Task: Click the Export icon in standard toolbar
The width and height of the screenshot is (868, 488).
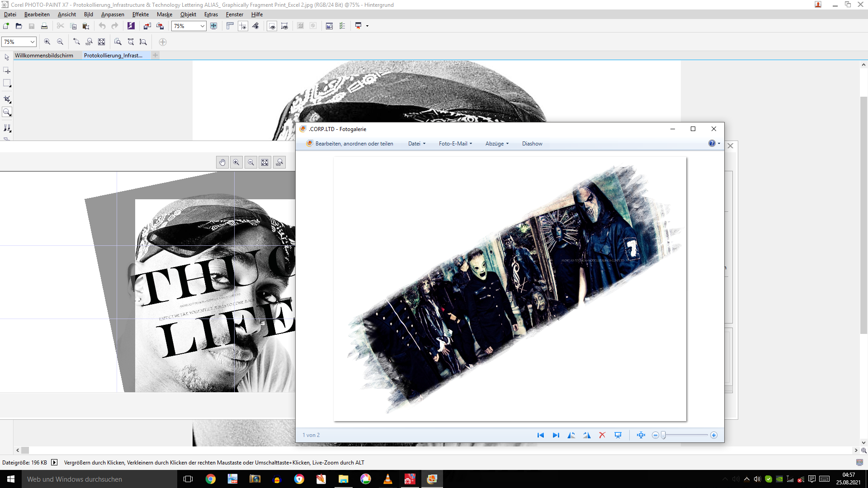Action: point(160,26)
